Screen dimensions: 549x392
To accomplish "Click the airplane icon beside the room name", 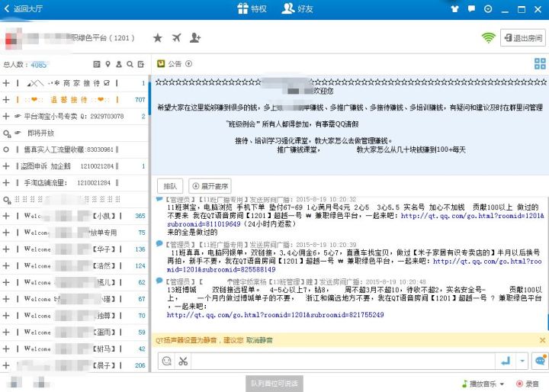I will tap(177, 37).
